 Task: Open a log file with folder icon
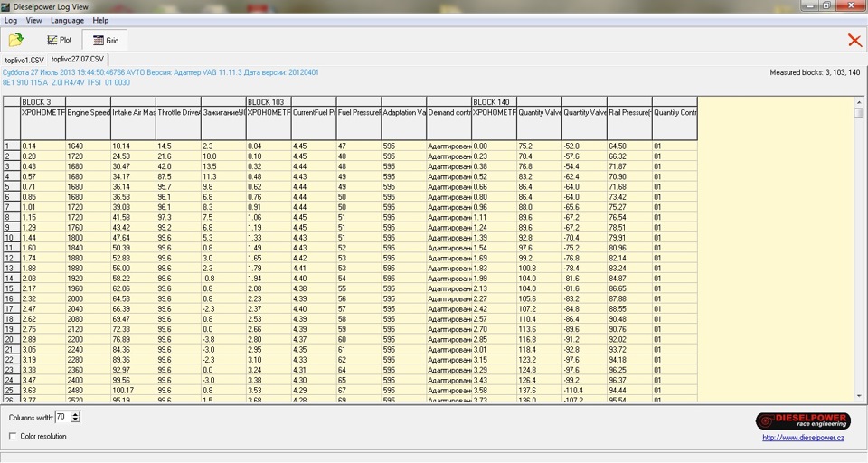16,40
